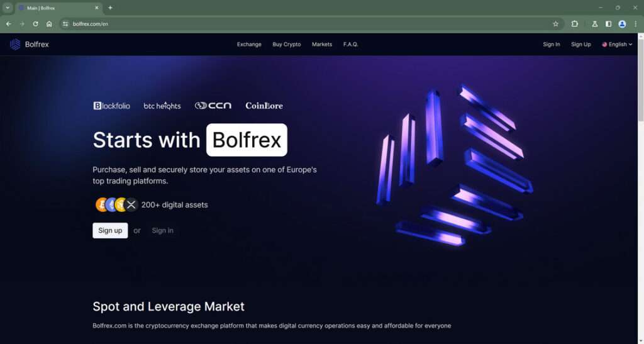This screenshot has width=644, height=344.
Task: Toggle the browser side panel icon
Action: click(608, 24)
